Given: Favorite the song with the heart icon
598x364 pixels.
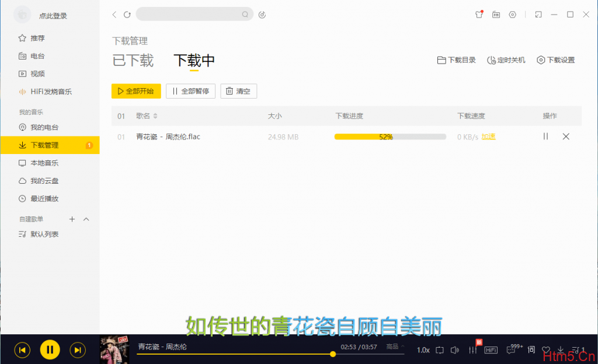Looking at the screenshot, I should point(546,350).
